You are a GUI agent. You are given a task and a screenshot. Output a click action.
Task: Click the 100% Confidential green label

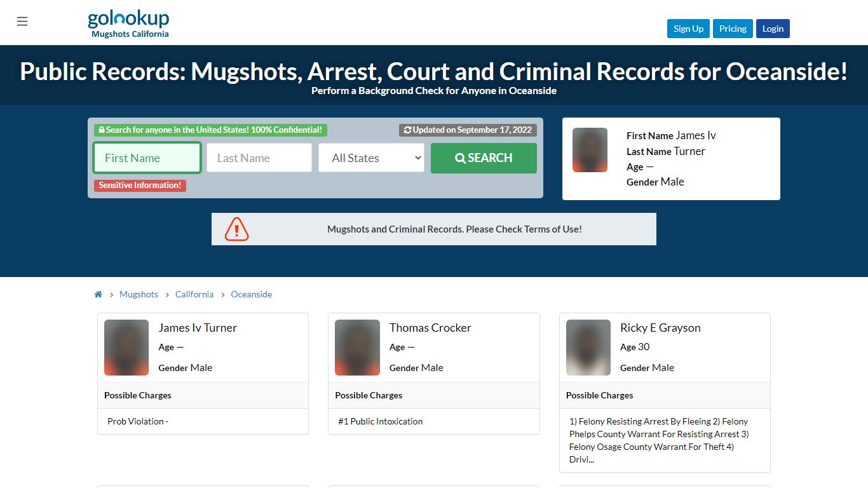pyautogui.click(x=210, y=130)
